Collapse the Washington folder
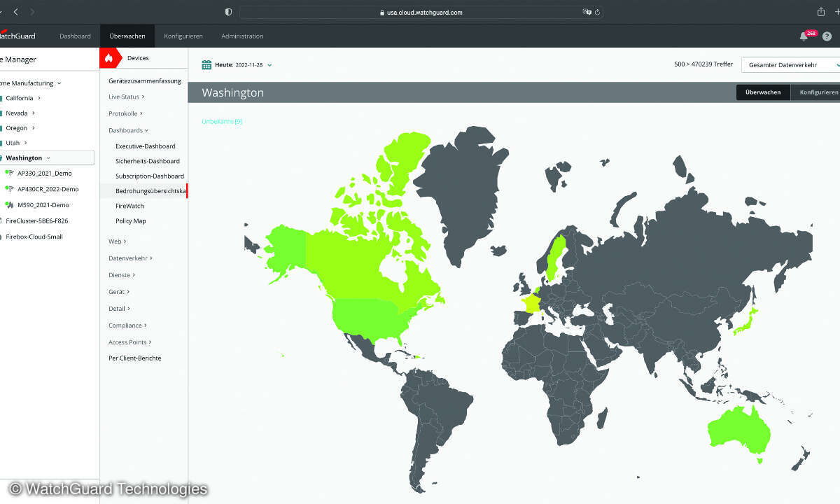This screenshot has width=840, height=504. coord(48,158)
